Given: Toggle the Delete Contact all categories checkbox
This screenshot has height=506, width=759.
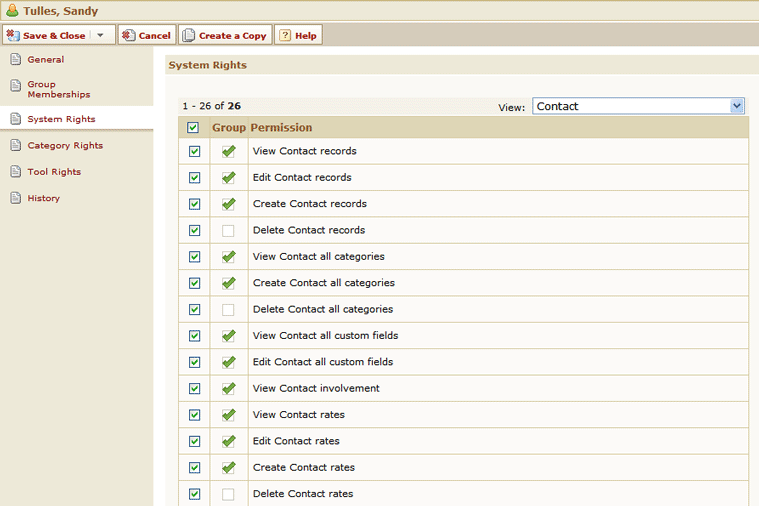Looking at the screenshot, I should tap(195, 309).
